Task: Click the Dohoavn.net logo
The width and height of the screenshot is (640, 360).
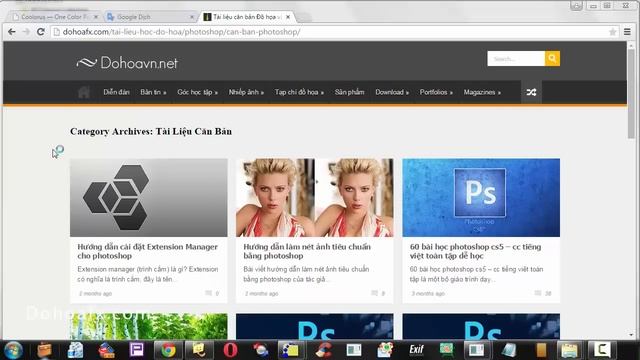Action: [x=127, y=63]
